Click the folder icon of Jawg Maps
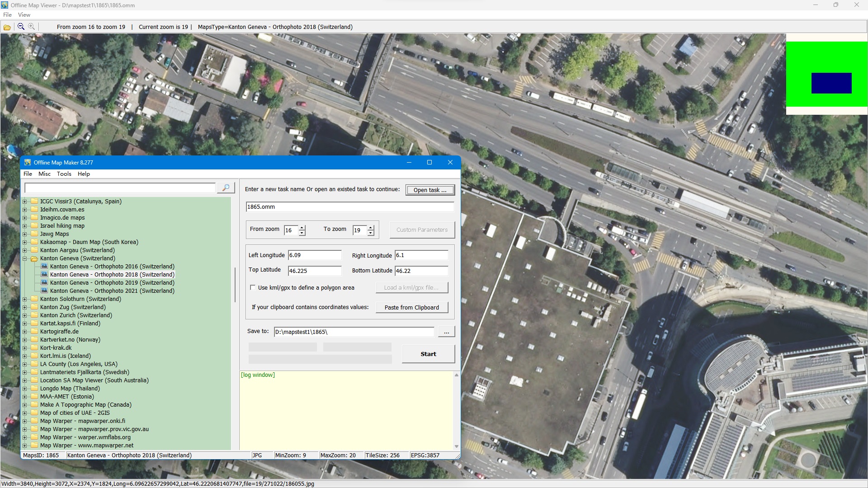The image size is (868, 488). tap(34, 234)
